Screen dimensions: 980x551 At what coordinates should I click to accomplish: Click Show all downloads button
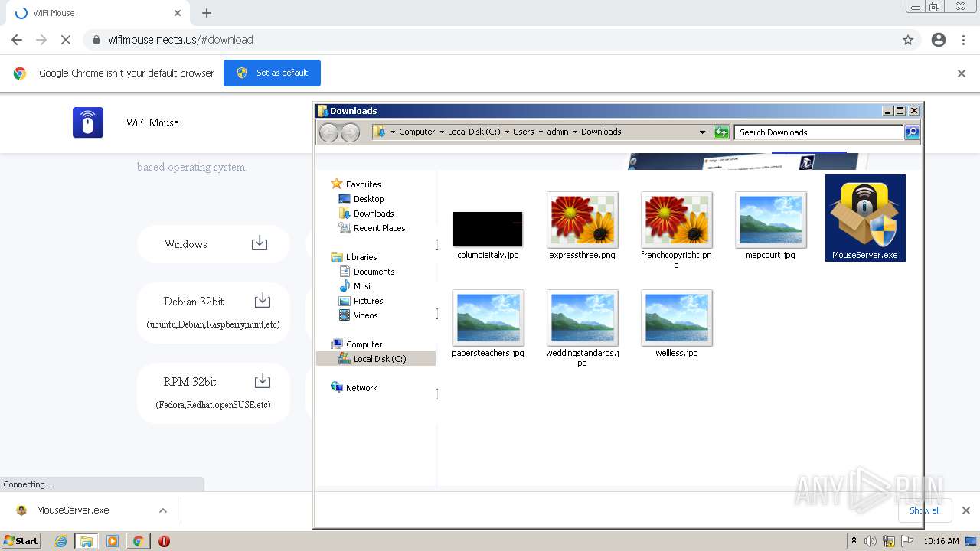coord(925,510)
